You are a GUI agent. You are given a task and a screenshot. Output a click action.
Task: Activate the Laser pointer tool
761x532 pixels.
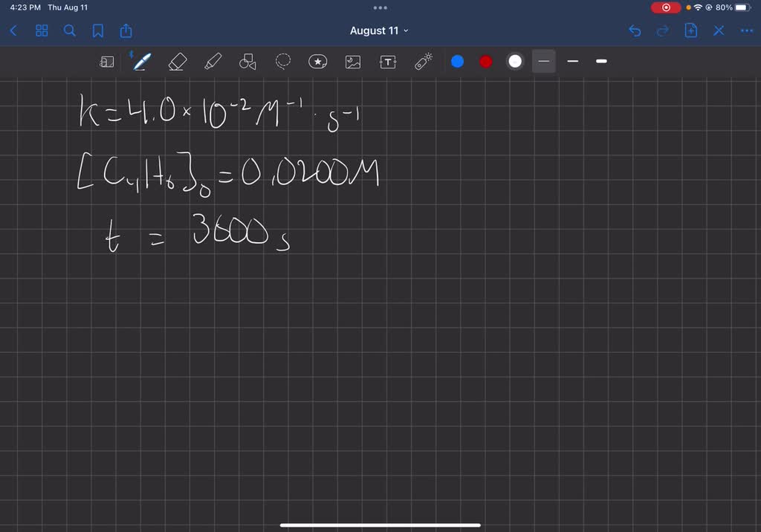tap(424, 62)
